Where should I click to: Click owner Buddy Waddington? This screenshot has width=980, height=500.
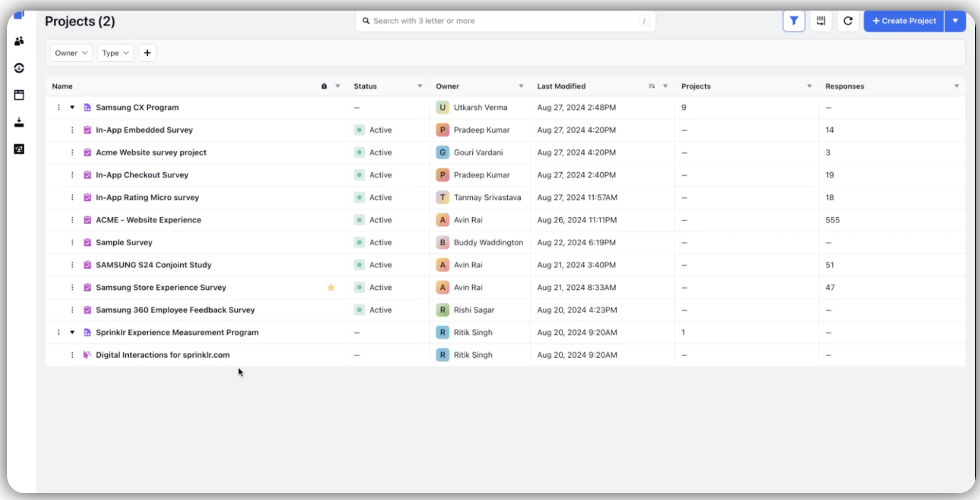(x=488, y=242)
